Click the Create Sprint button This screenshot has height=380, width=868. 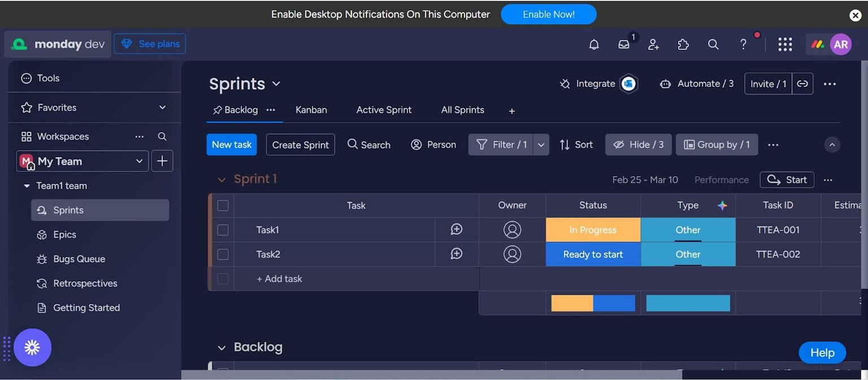(301, 145)
